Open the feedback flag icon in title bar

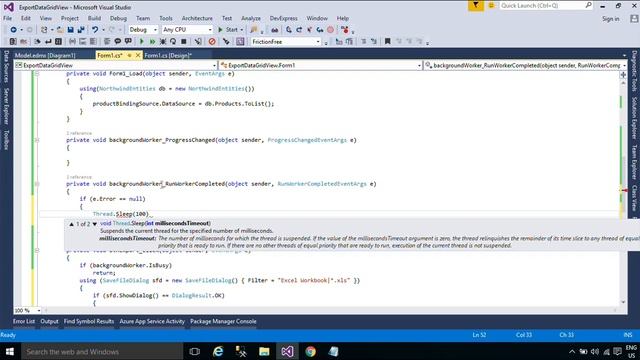click(476, 6)
